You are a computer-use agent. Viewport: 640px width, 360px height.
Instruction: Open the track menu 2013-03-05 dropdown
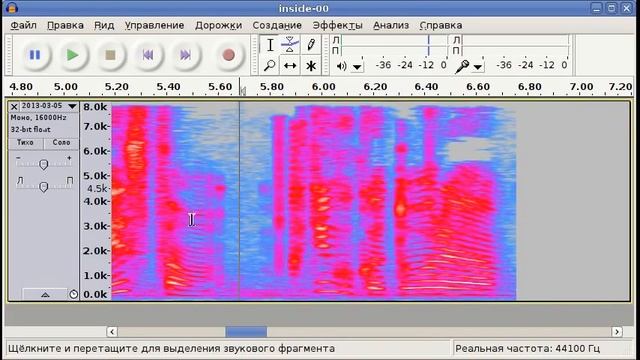(x=49, y=106)
